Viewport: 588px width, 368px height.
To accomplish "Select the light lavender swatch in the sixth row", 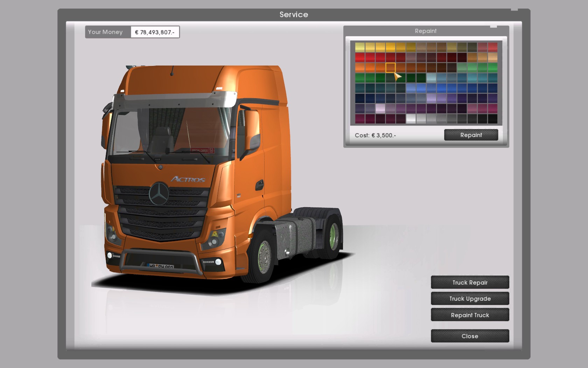I will [431, 98].
